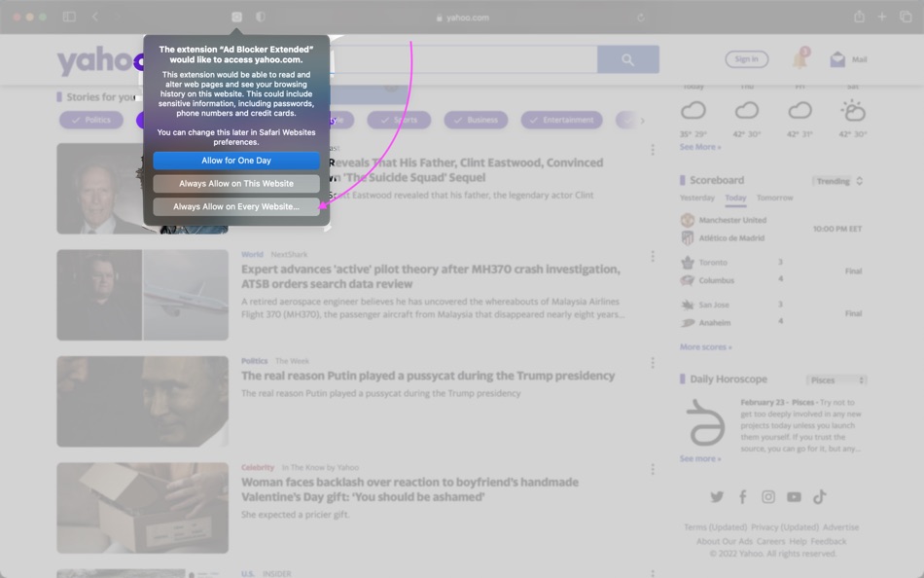Click horoscope See more link
Viewport: 924px width, 578px height.
click(x=700, y=458)
